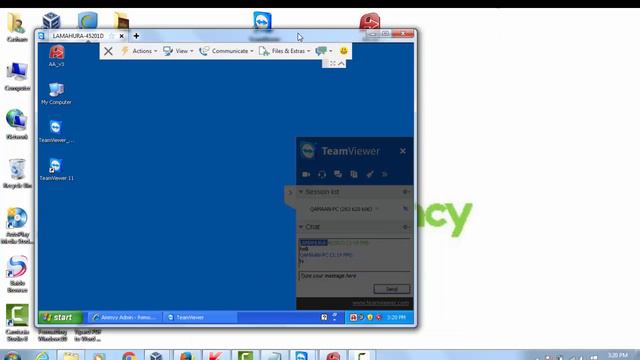Click the chat message input field
The width and height of the screenshot is (640, 360).
point(354,276)
